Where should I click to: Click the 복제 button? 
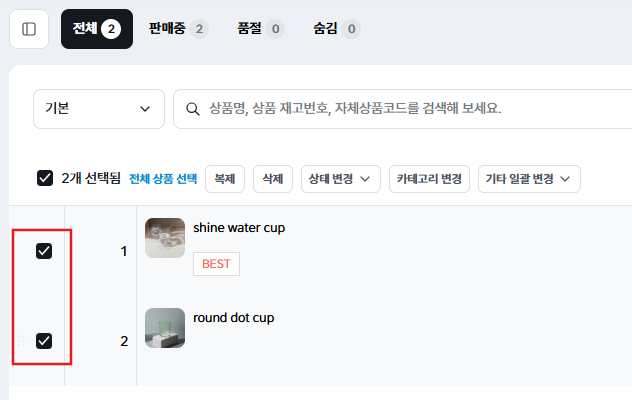(x=225, y=179)
